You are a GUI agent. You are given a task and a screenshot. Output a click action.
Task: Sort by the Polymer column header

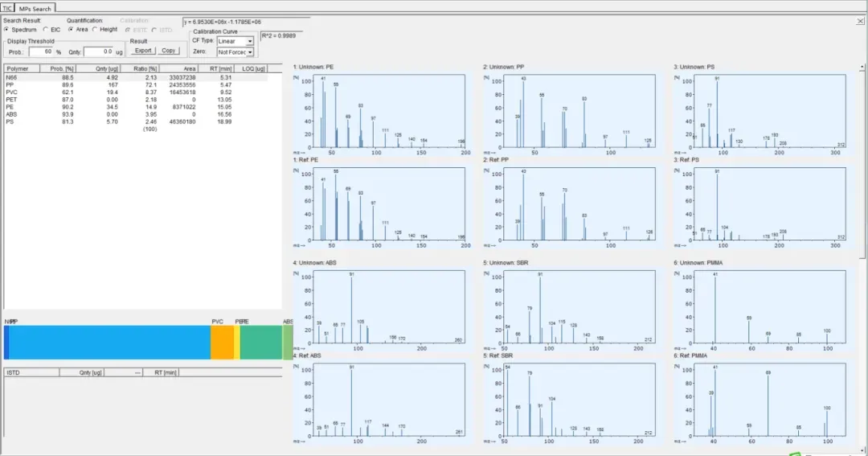(23, 68)
